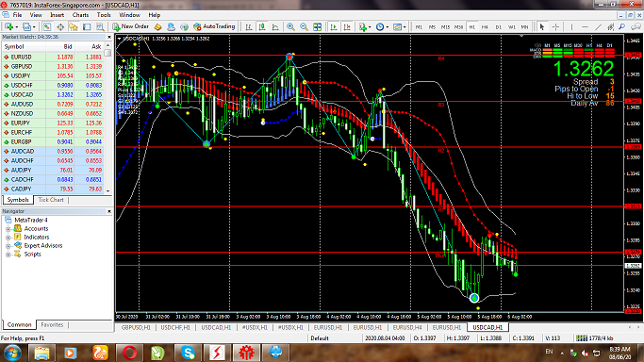This screenshot has height=362, width=644.
Task: Click the Profiles toolbar icon
Action: (x=26, y=26)
